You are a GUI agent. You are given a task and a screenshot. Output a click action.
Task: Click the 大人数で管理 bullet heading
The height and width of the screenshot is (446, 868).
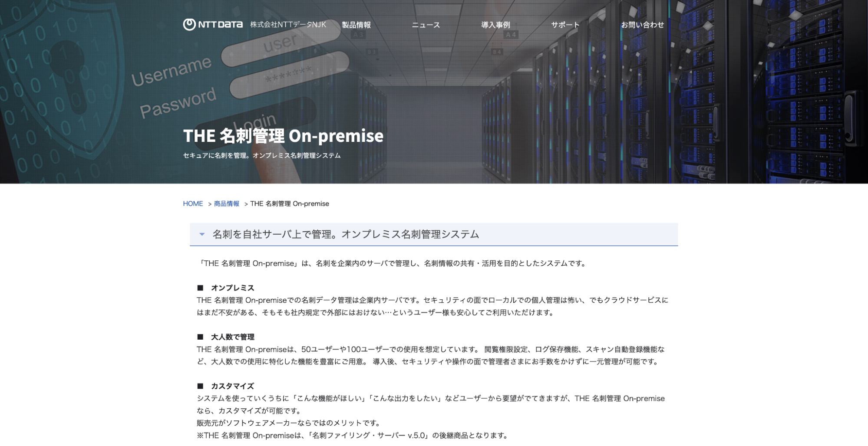pos(232,337)
